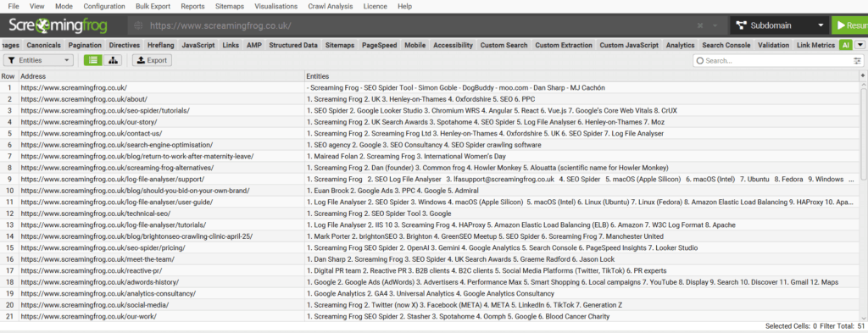Screen dimensions: 868x333
Task: Open the Entities filter dropdown
Action: click(38, 60)
